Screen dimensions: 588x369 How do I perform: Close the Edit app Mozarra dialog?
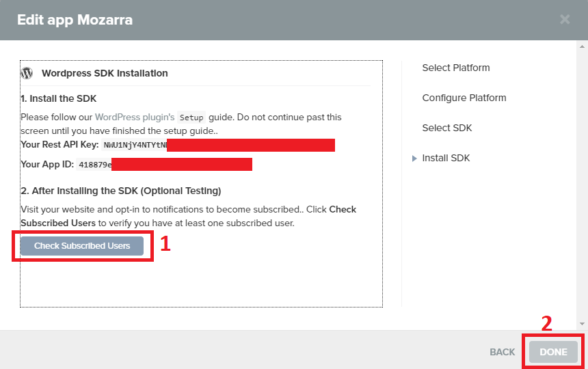click(x=565, y=20)
